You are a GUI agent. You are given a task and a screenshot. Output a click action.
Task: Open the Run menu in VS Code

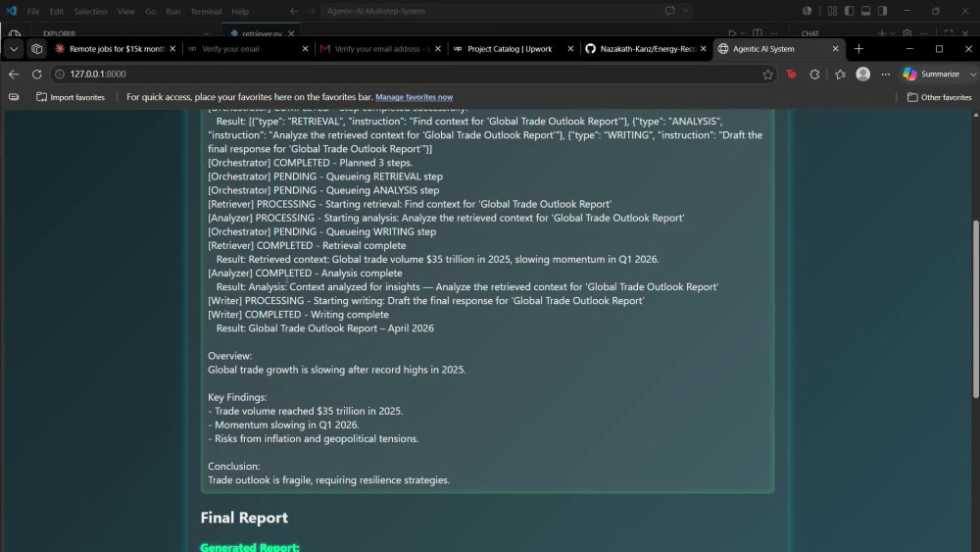click(x=173, y=11)
